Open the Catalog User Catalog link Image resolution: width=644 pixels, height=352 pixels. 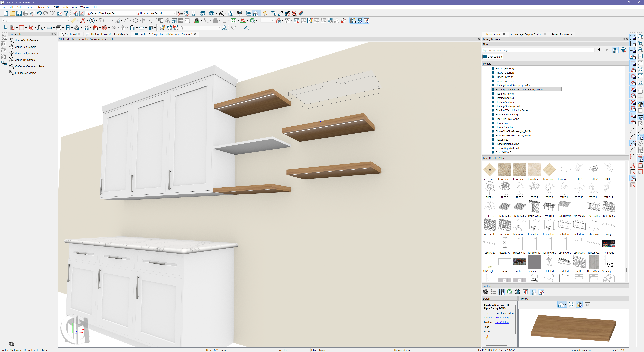point(501,318)
